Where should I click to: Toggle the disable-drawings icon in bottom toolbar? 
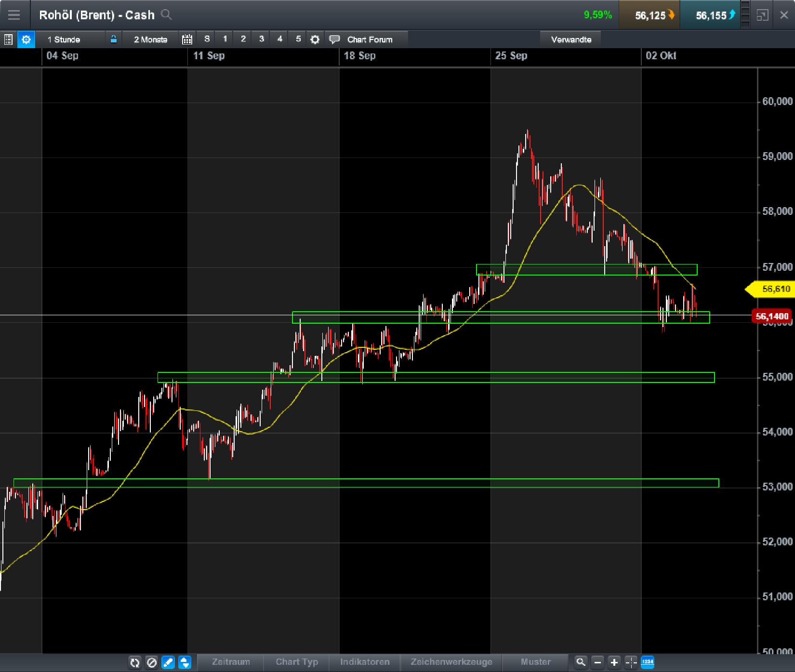click(x=151, y=662)
